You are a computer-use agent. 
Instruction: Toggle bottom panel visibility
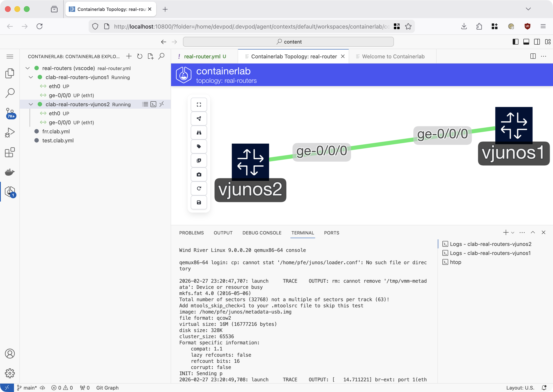pyautogui.click(x=526, y=42)
